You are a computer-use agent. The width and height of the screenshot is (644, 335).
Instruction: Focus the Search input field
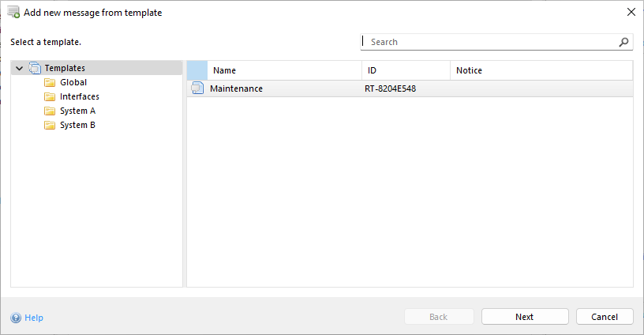(x=489, y=42)
